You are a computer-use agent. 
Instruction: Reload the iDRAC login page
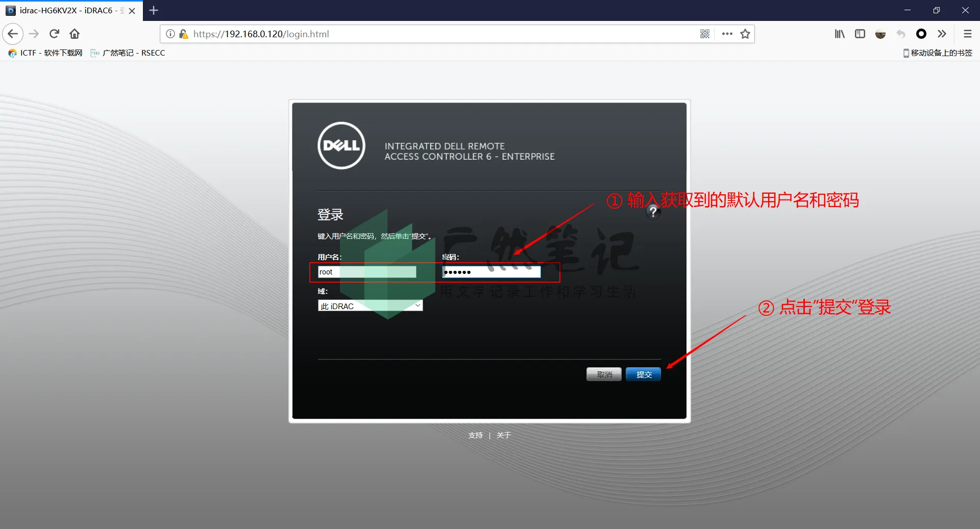pos(54,34)
